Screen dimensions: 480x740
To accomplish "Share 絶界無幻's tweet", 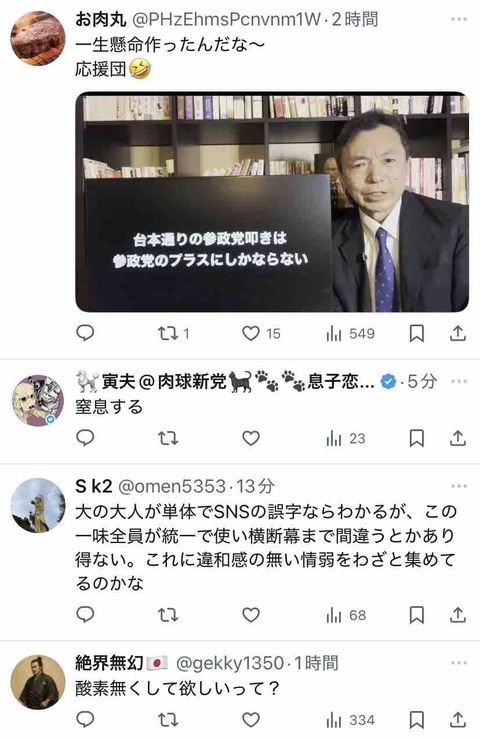I will click(457, 719).
